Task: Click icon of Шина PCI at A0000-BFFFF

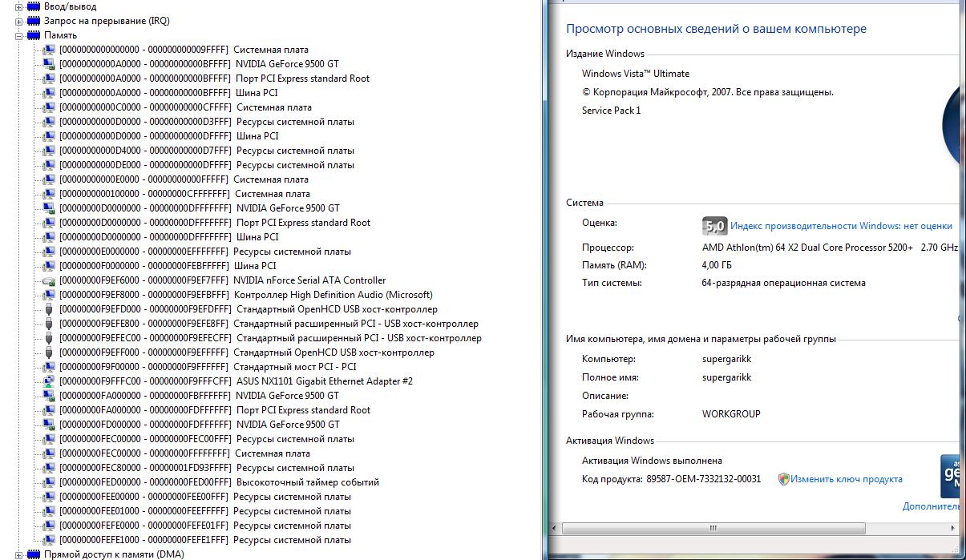Action: pos(48,93)
